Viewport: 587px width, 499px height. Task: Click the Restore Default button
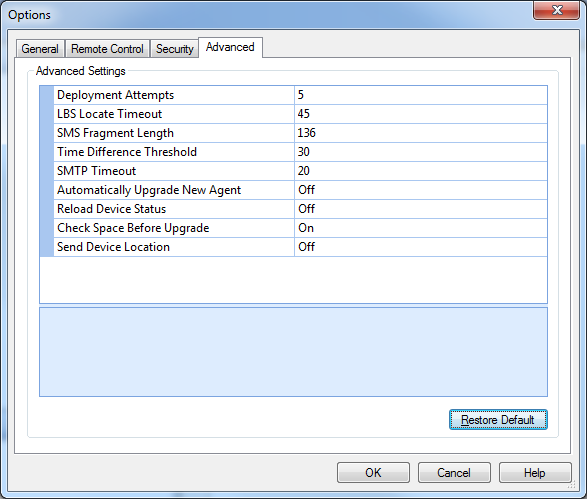click(x=498, y=420)
